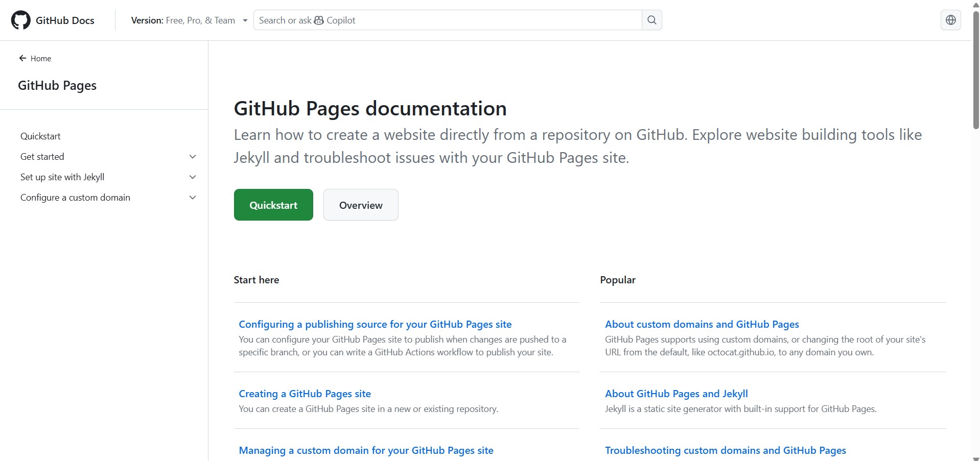Select Get started in the sidebar
This screenshot has width=980, height=461.
tap(42, 157)
